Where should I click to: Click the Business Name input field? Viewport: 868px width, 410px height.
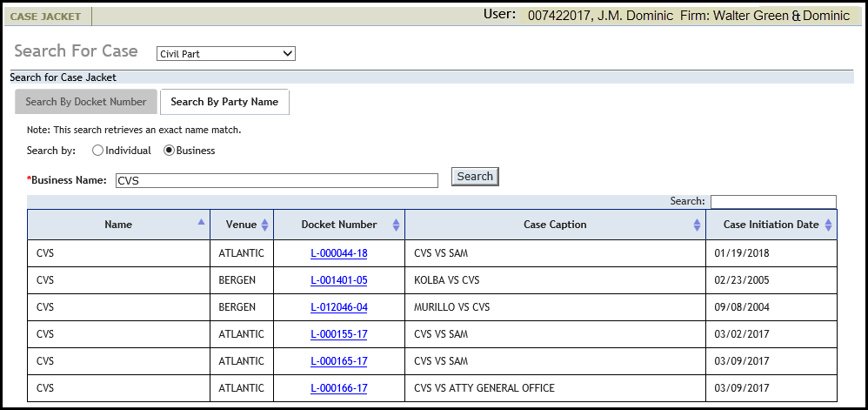pyautogui.click(x=277, y=180)
